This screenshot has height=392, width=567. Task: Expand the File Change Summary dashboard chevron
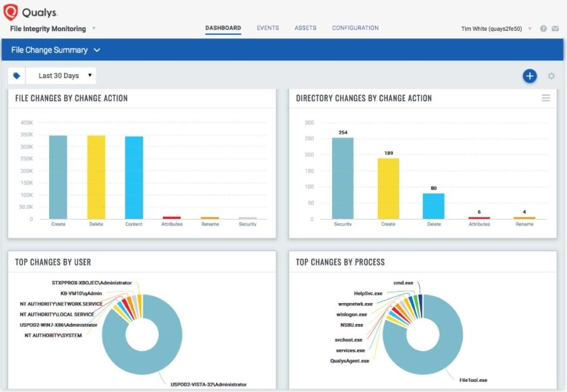point(97,51)
